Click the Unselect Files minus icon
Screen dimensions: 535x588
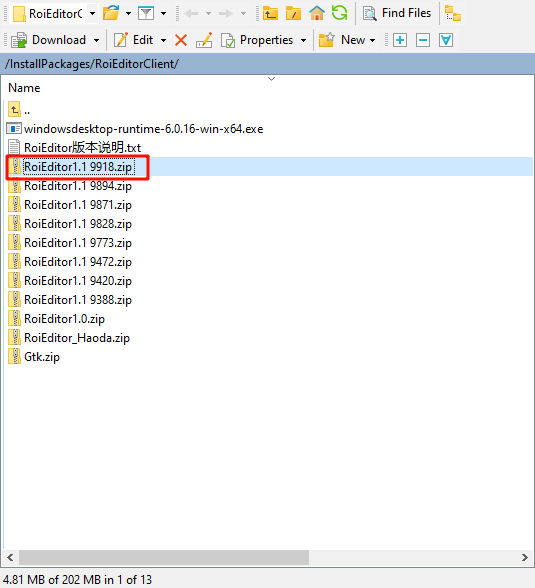[423, 40]
